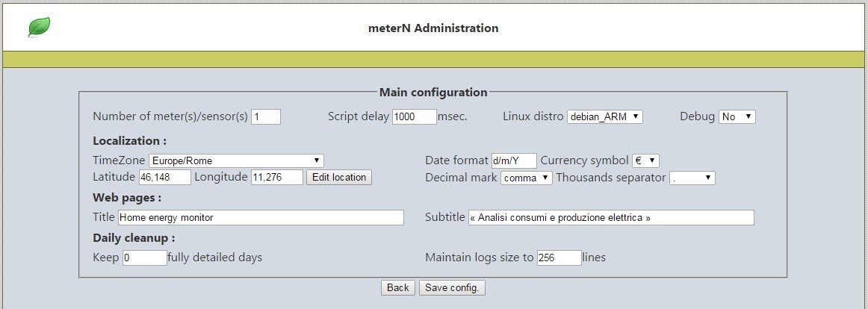Open the TimeZone Europe/Rome dropdown
868x309 pixels.
click(236, 161)
